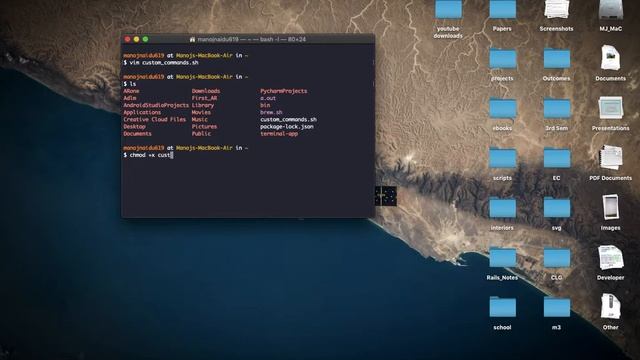Viewport: 640px width, 360px height.
Task: Click 'custom_commands.sh' in the ls output
Action: coord(289,120)
